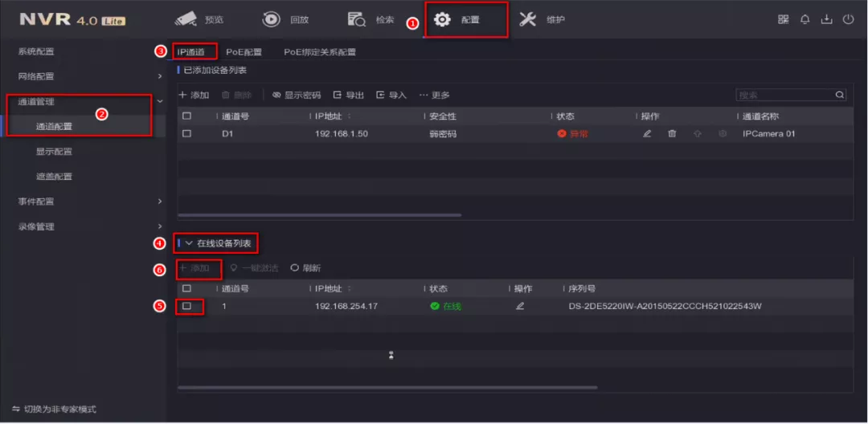Image resolution: width=868 pixels, height=424 pixels.
Task: Click the download icon in top bar
Action: (x=826, y=20)
